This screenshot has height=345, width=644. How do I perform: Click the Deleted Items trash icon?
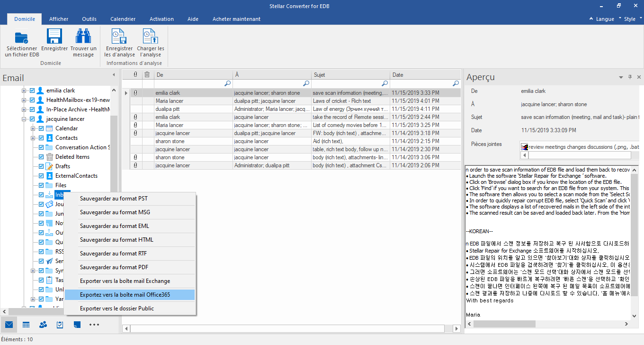point(49,157)
